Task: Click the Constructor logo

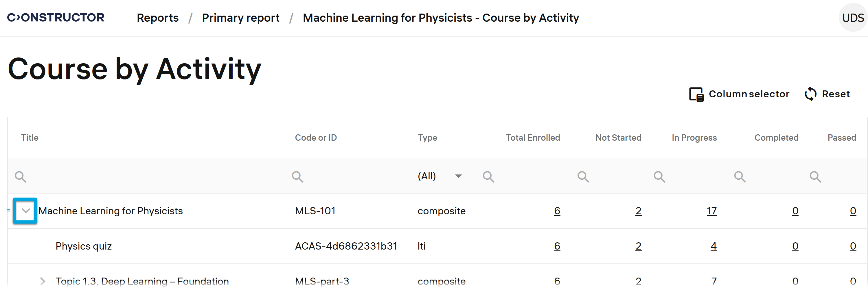Action: coord(56,18)
